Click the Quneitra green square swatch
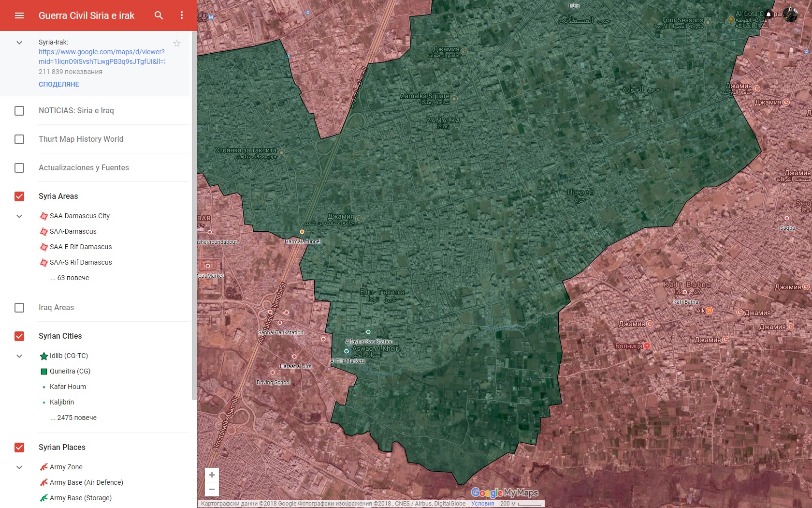812x508 pixels. [44, 372]
